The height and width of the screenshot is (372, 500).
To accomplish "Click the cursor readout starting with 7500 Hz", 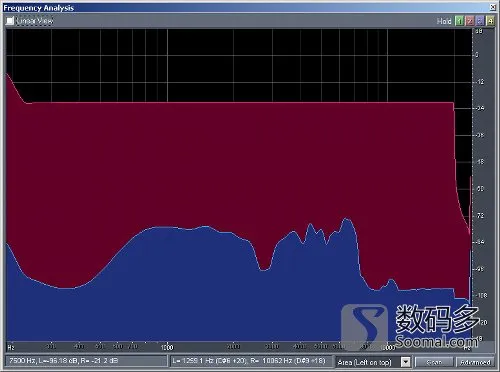I will 86,361.
